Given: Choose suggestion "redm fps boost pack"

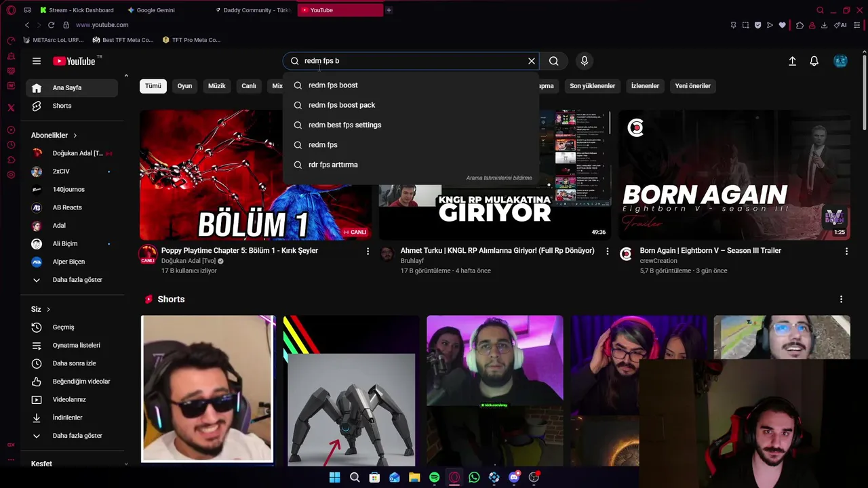Looking at the screenshot, I should [x=411, y=105].
